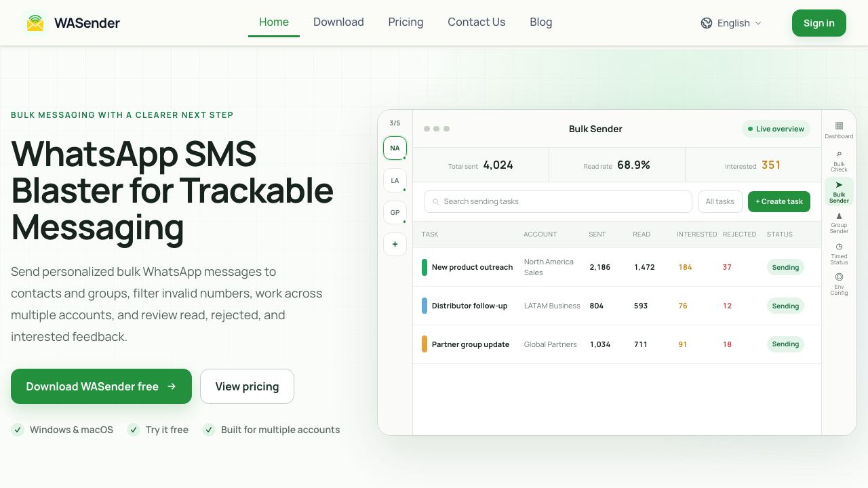Click the View pricing button
Screen dimensions: 868x488
tap(247, 386)
